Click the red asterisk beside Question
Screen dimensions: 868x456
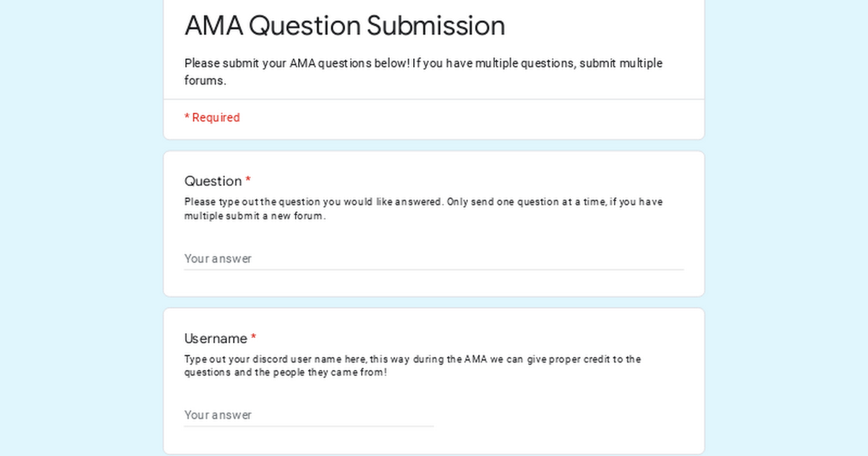248,180
